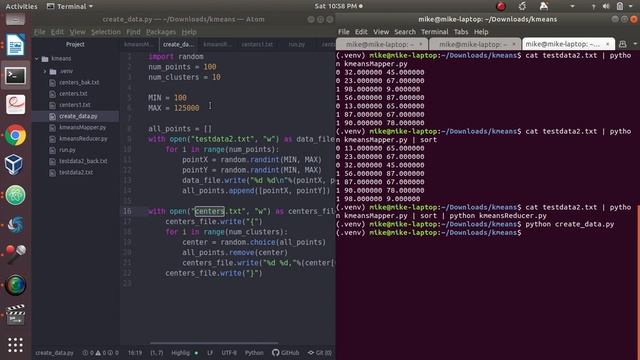Open the Terminal icon in the dock
Image resolution: width=640 pixels, height=360 pixels.
[16, 76]
